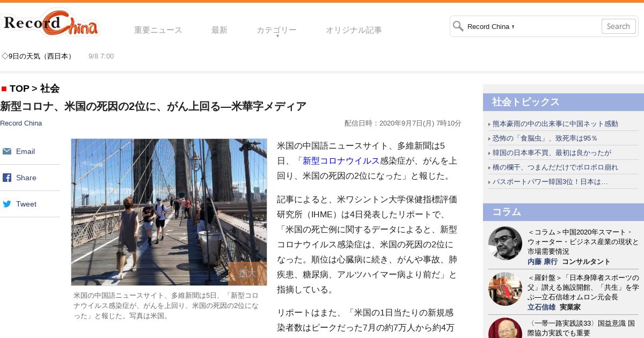Click the 9/8 7:00 ticker time
The height and width of the screenshot is (338, 644).
click(x=101, y=56)
